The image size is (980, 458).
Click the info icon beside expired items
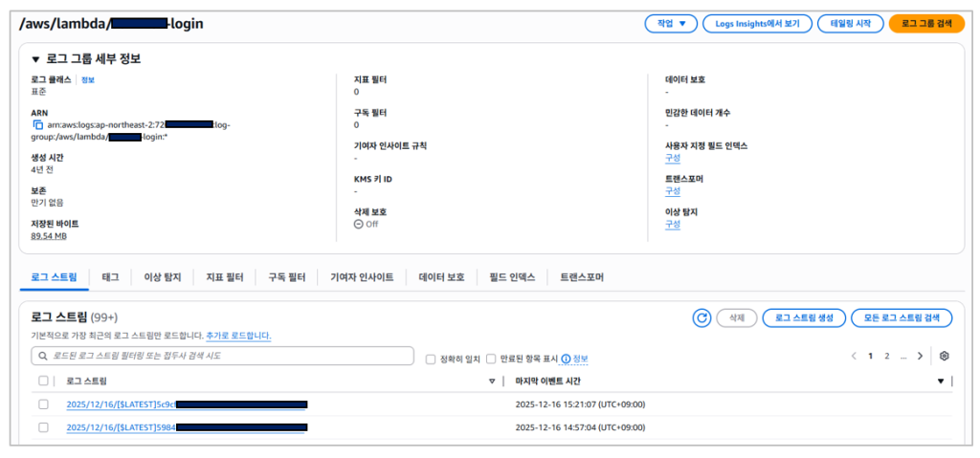(x=566, y=359)
